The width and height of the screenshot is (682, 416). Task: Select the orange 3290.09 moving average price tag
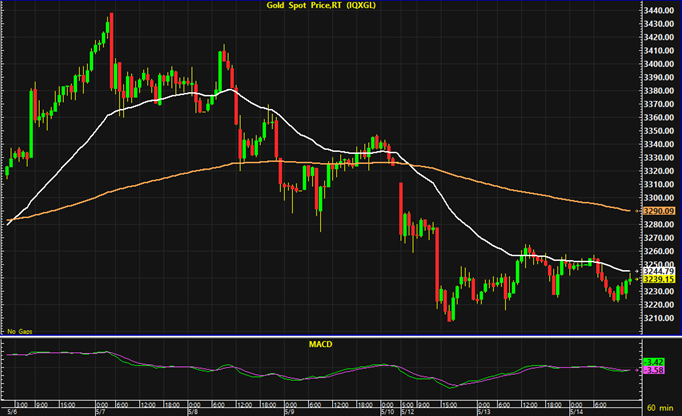point(659,211)
